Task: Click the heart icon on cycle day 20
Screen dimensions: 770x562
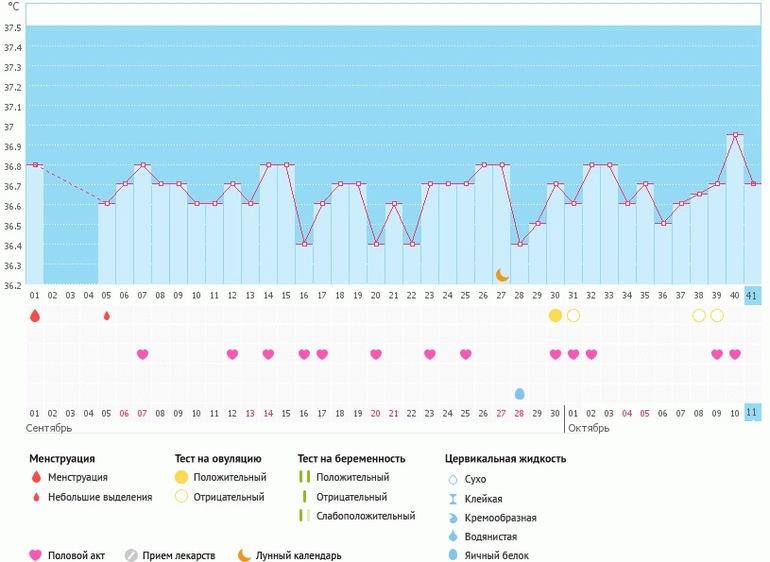Action: coord(376,354)
